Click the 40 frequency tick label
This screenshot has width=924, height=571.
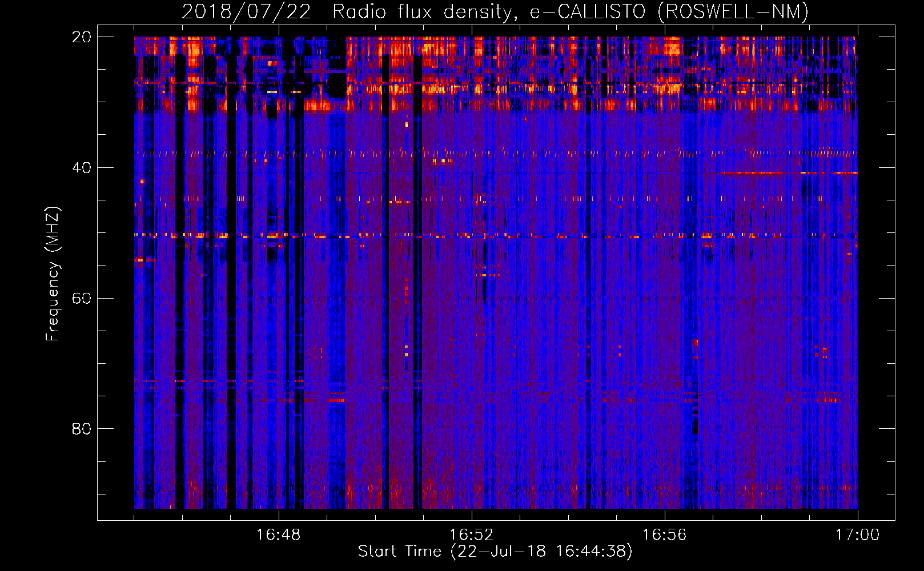[82, 168]
